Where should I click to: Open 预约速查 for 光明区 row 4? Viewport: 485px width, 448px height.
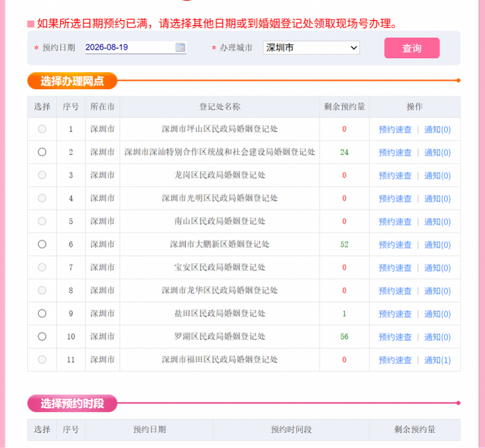(395, 199)
